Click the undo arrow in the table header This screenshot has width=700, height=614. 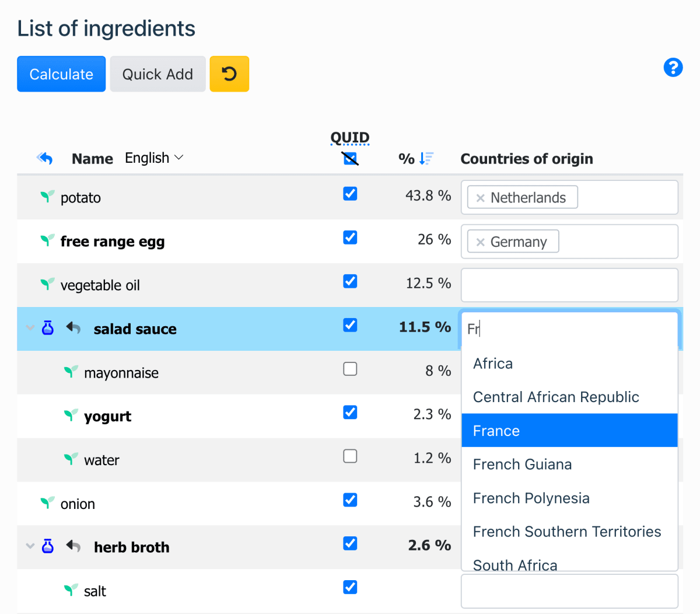pos(45,158)
